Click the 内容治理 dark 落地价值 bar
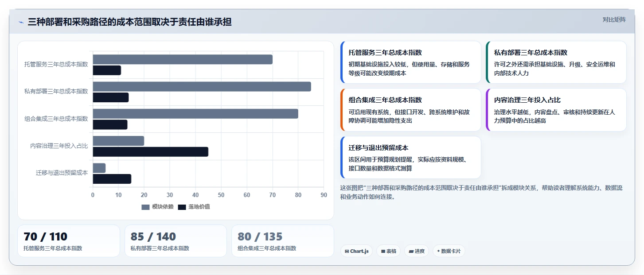The width and height of the screenshot is (644, 275). pyautogui.click(x=150, y=152)
